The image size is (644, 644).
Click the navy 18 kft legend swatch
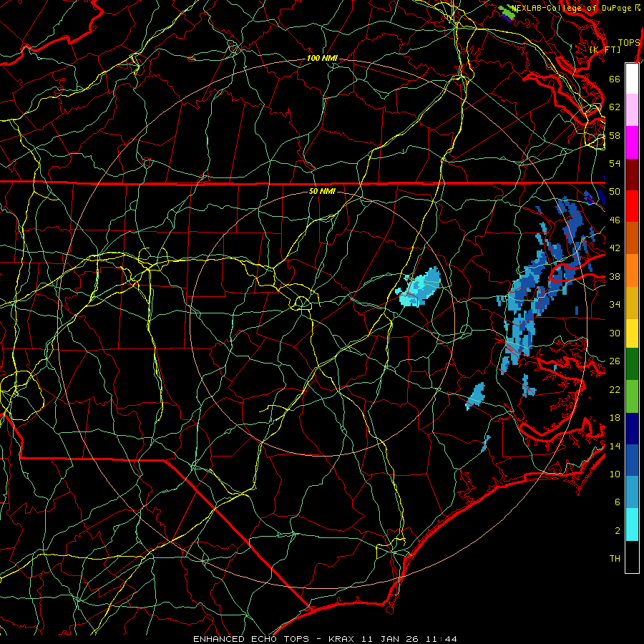point(632,429)
